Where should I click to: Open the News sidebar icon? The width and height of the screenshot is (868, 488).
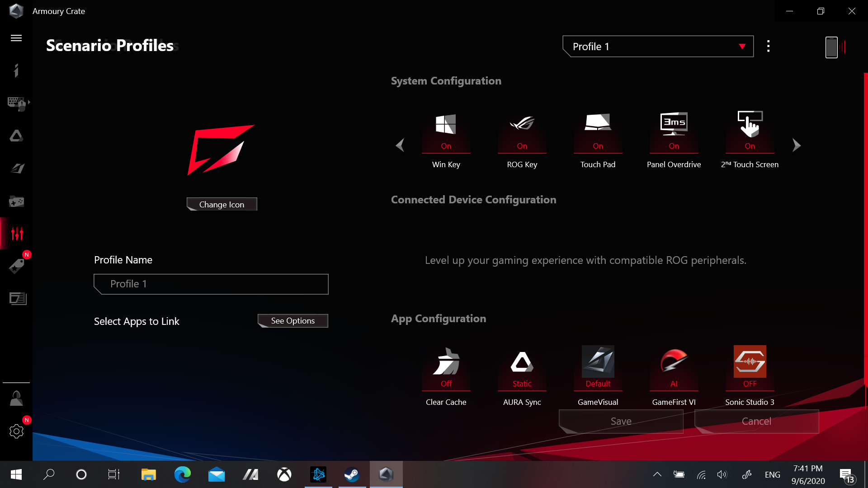[x=18, y=299]
